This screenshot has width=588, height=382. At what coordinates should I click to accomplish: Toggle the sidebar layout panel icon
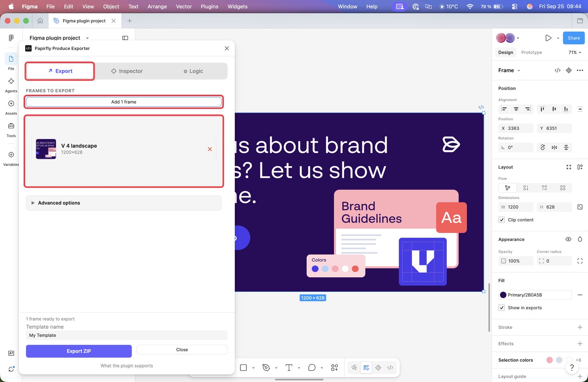125,38
